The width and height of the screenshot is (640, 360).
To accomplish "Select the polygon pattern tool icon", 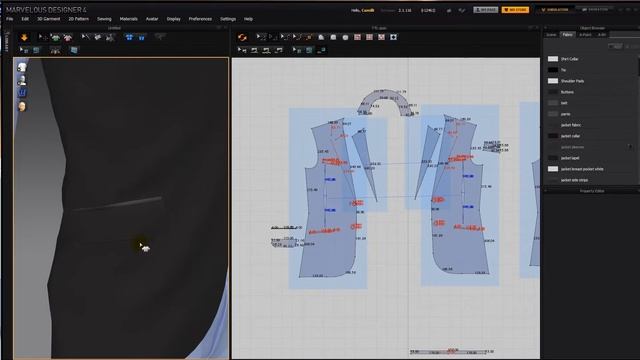I will [x=321, y=37].
